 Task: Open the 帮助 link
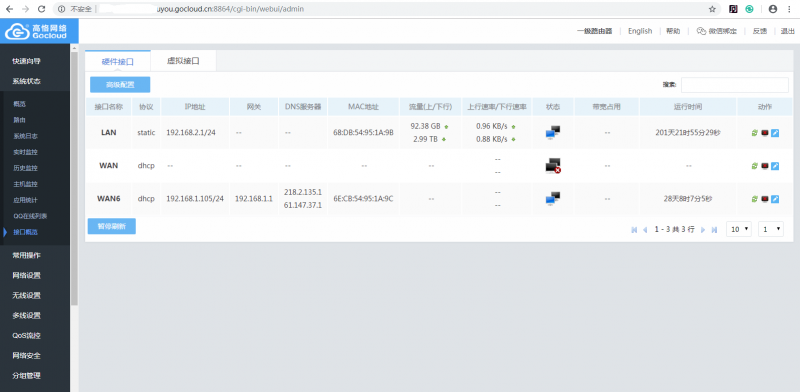tap(673, 31)
